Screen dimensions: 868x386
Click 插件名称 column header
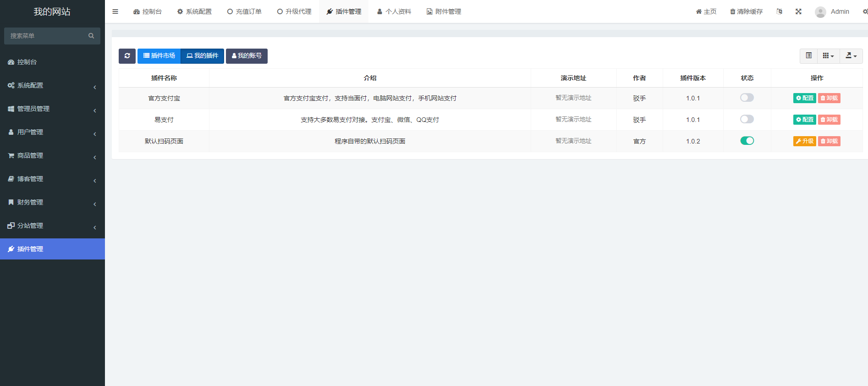point(164,78)
